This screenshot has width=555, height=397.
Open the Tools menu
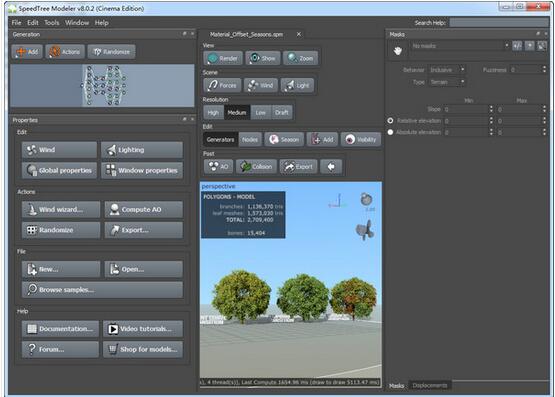pos(52,23)
